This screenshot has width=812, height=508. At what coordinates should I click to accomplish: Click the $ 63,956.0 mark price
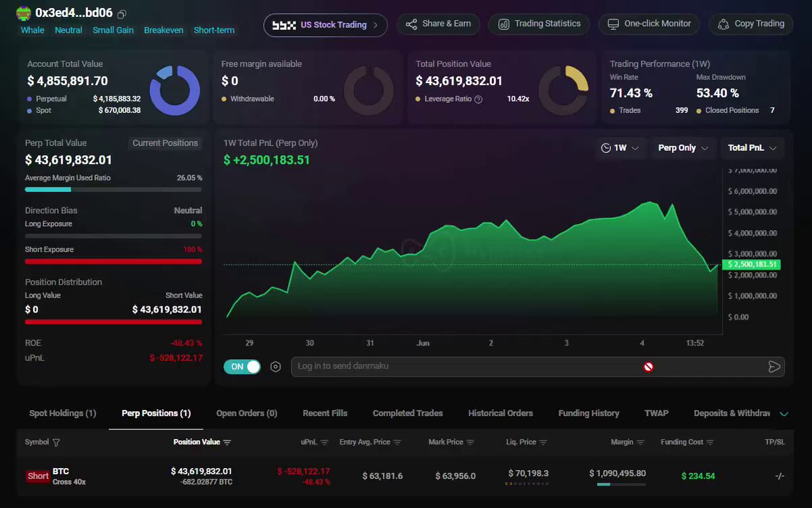(x=455, y=476)
